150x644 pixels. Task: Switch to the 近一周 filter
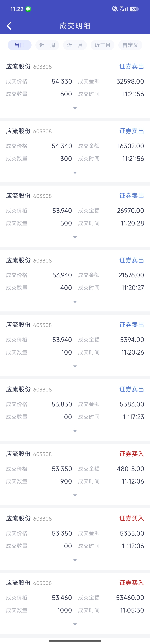point(47,45)
